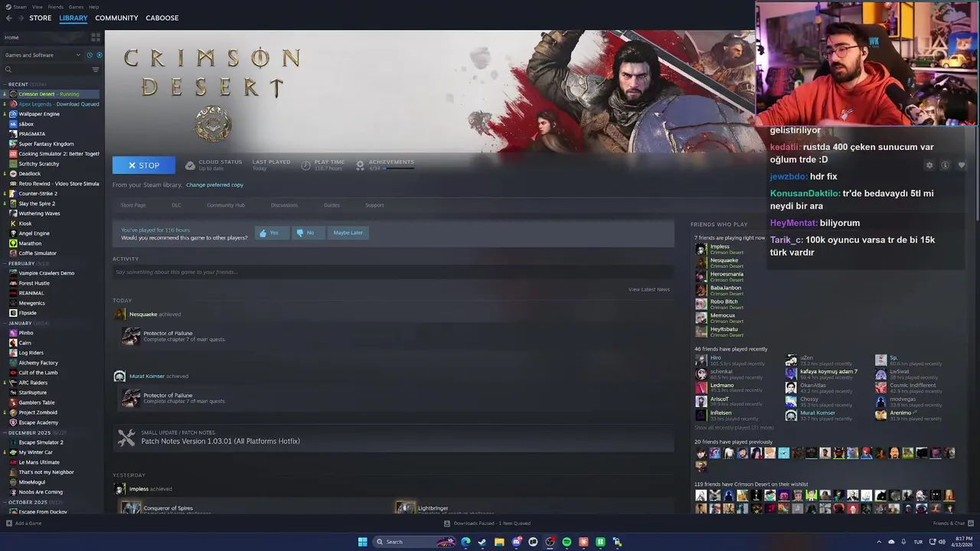Screen dimensions: 980x551
Task: Click the Play Time clock icon
Action: point(305,165)
